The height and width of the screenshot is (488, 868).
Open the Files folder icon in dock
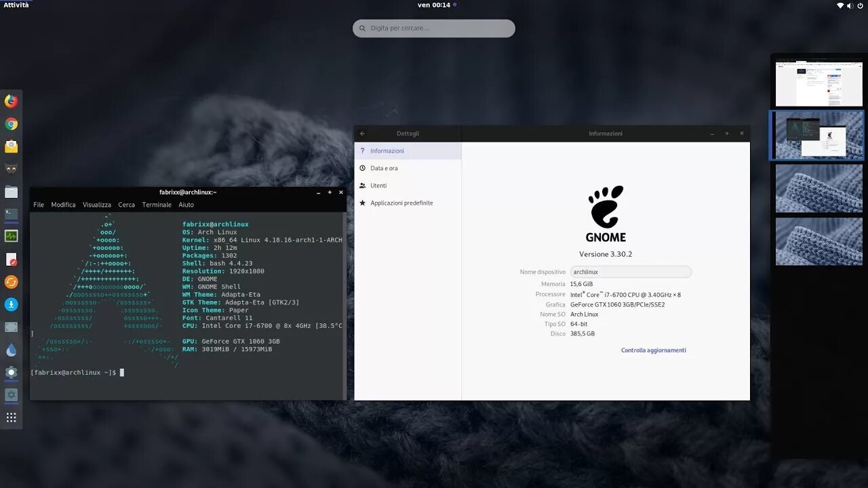pos(11,192)
